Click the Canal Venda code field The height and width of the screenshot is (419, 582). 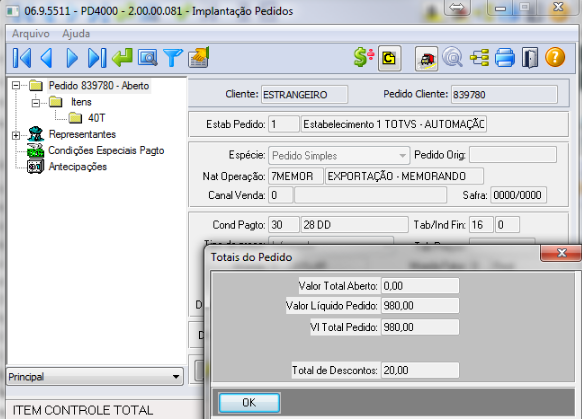tap(280, 195)
